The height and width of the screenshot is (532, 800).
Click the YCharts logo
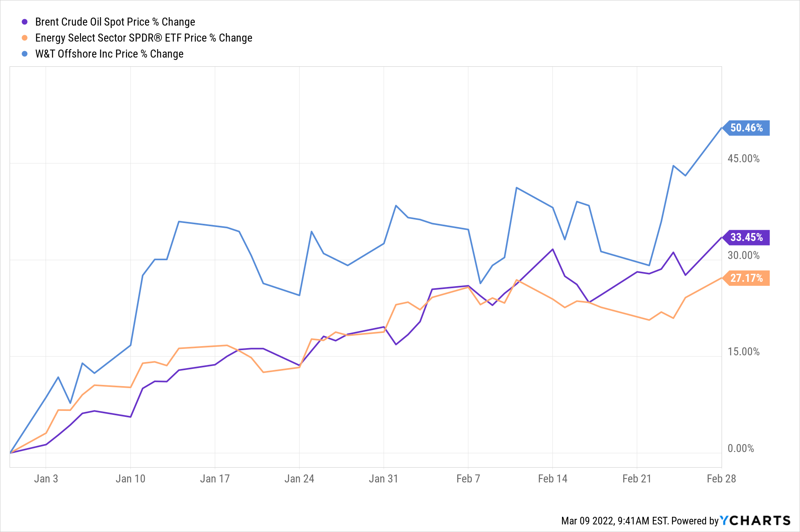pos(755,520)
